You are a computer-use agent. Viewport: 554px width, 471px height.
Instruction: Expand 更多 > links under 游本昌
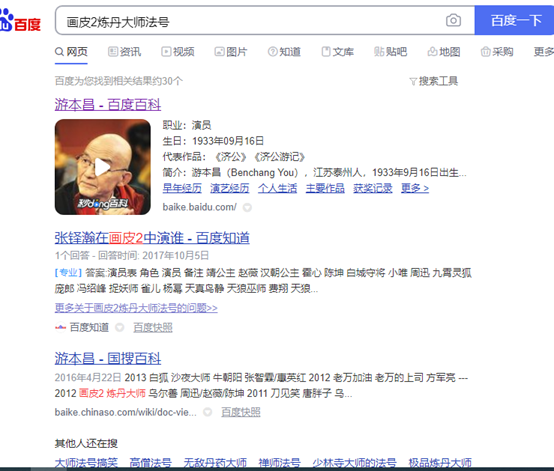pos(415,188)
